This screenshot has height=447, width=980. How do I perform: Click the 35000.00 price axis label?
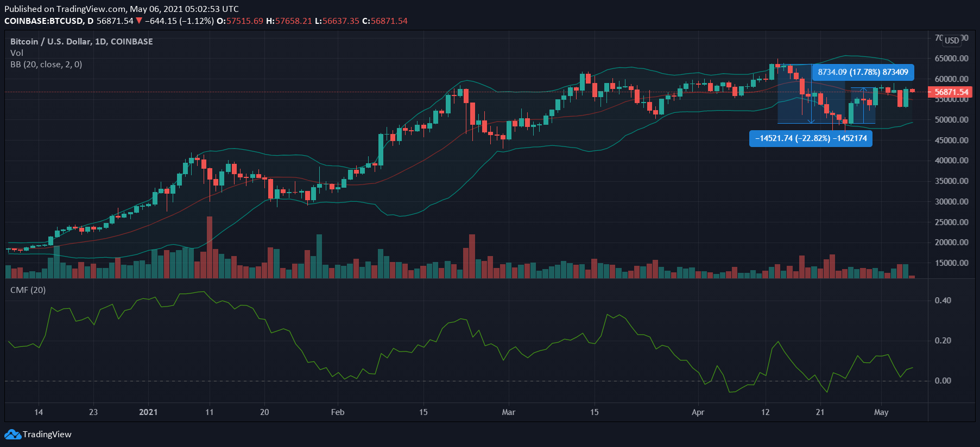[x=951, y=181]
